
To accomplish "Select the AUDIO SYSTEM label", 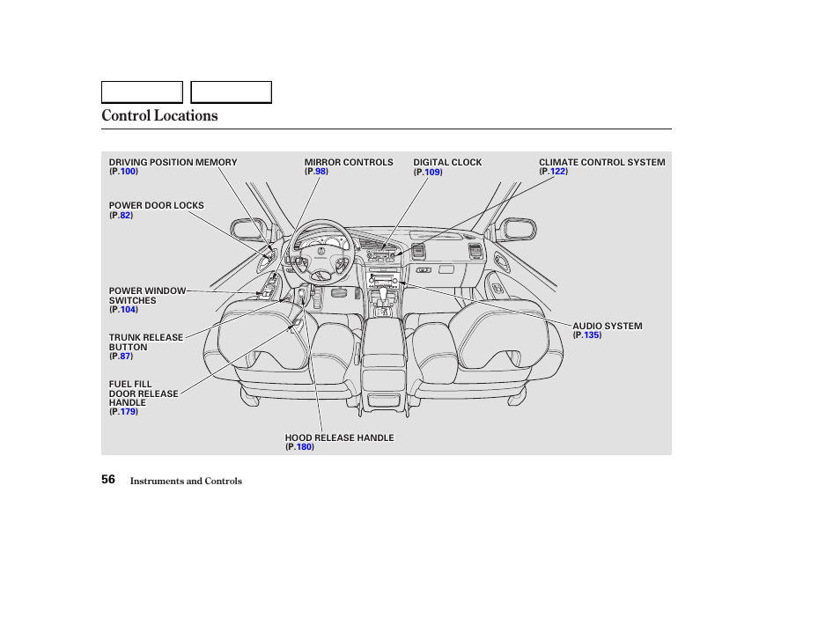I will pos(608,327).
